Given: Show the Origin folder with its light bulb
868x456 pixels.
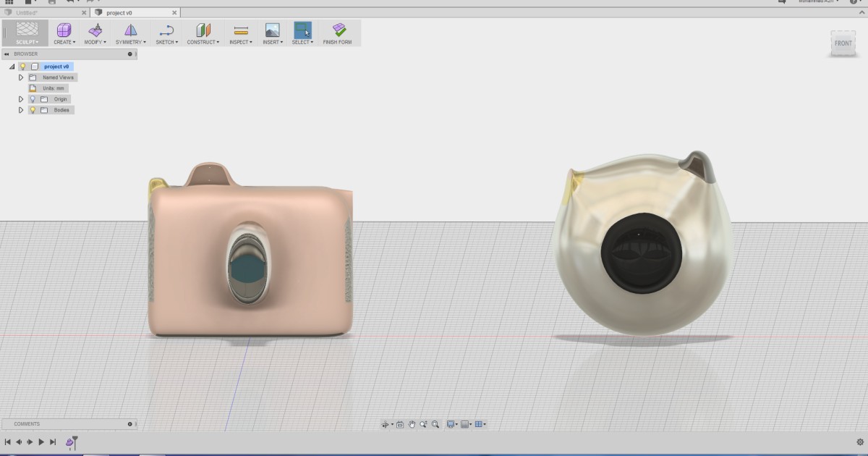Looking at the screenshot, I should tap(33, 99).
